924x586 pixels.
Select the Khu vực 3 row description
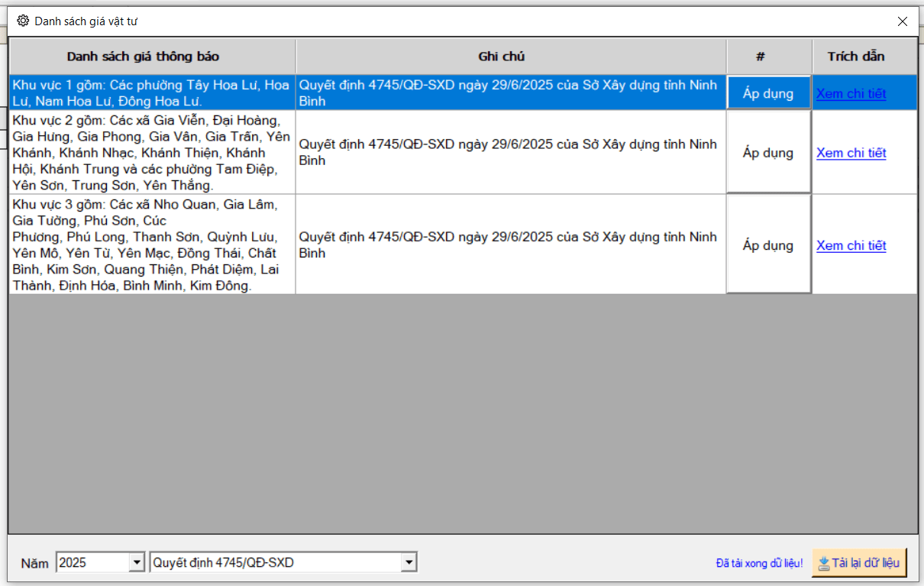151,245
